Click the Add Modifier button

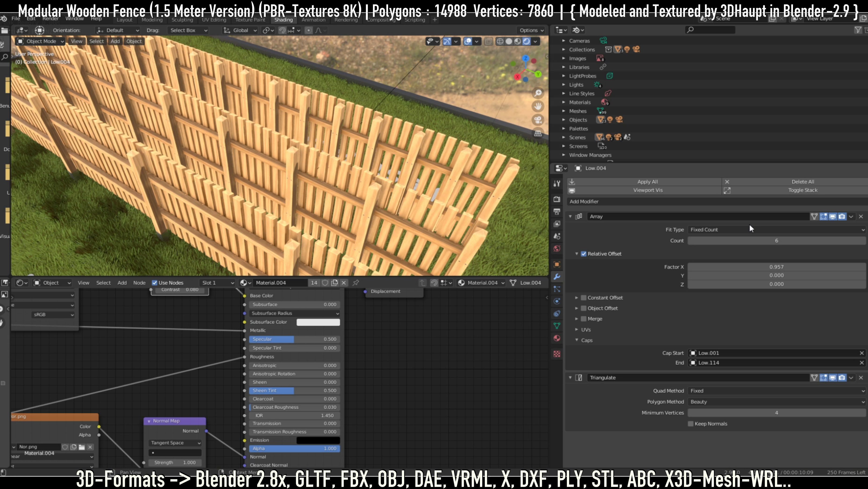tap(717, 202)
